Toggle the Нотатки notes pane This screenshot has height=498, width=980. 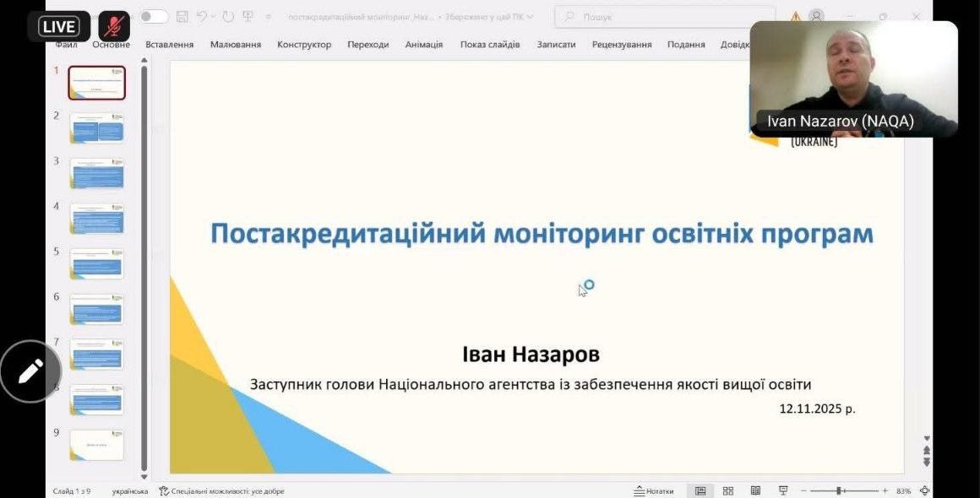tap(654, 490)
